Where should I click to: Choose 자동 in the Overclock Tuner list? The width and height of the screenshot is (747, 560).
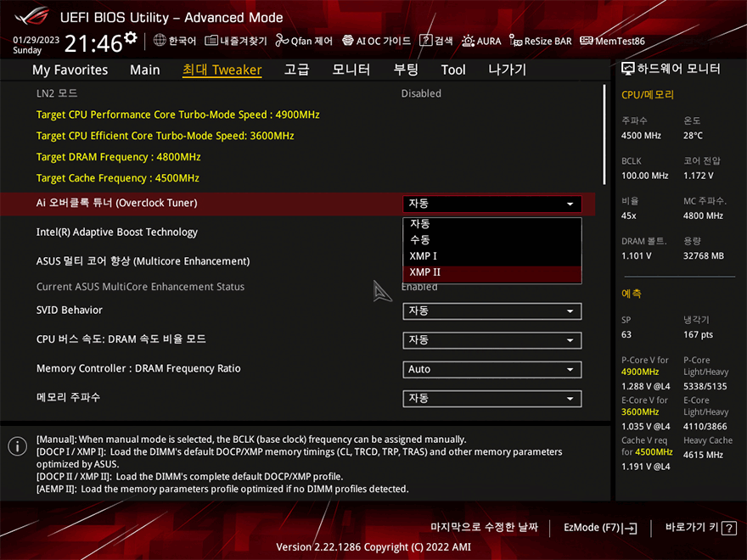(492, 224)
